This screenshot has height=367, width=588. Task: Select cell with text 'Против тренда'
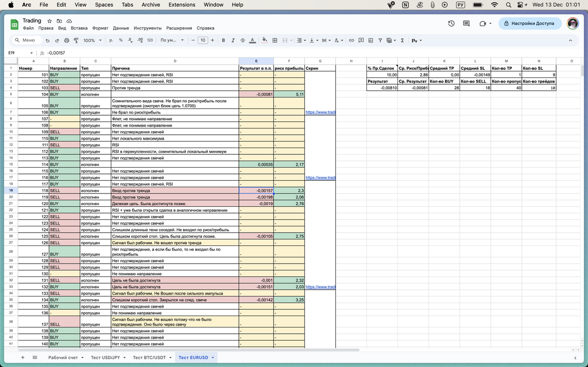(175, 87)
